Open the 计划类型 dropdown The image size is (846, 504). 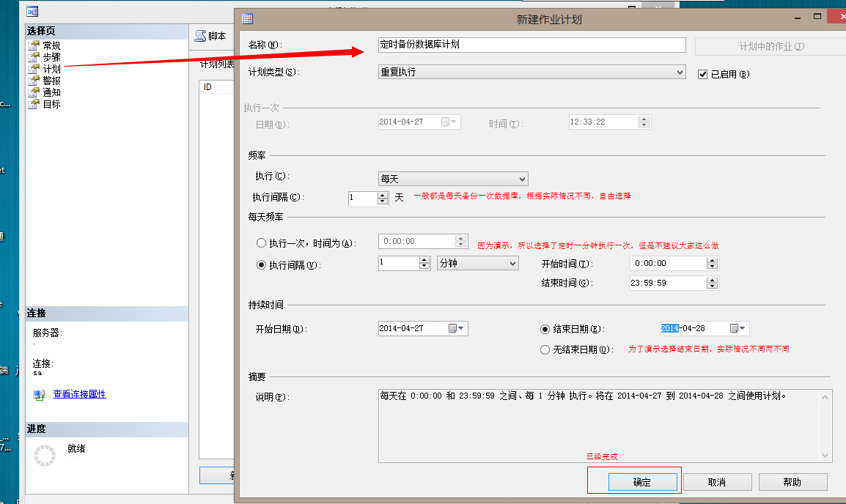coord(532,72)
